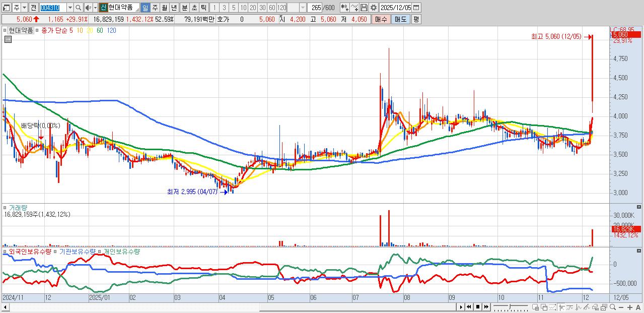The width and height of the screenshot is (644, 313).
Task: Click the candle count field 265
Action: click(315, 8)
